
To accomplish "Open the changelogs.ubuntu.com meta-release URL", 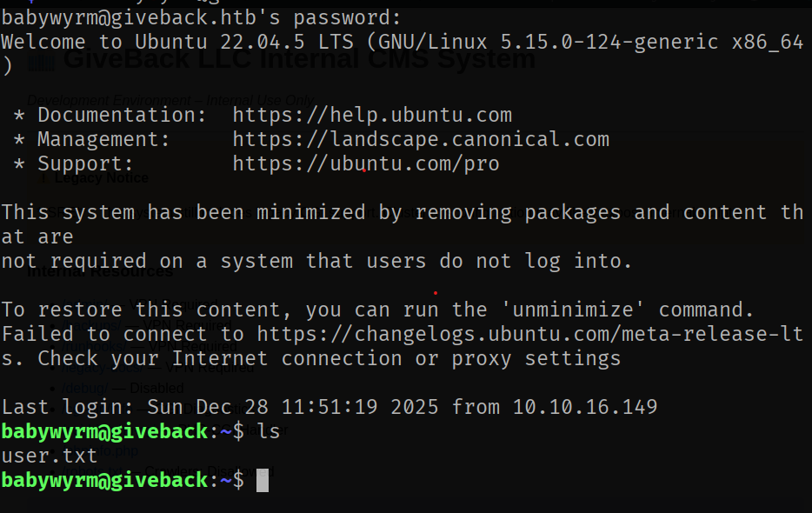I will pos(529,334).
